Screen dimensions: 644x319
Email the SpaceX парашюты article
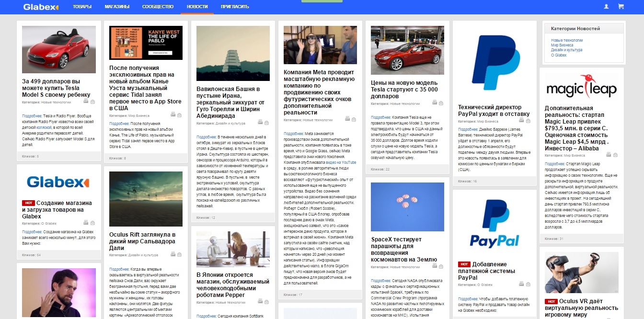click(x=441, y=266)
